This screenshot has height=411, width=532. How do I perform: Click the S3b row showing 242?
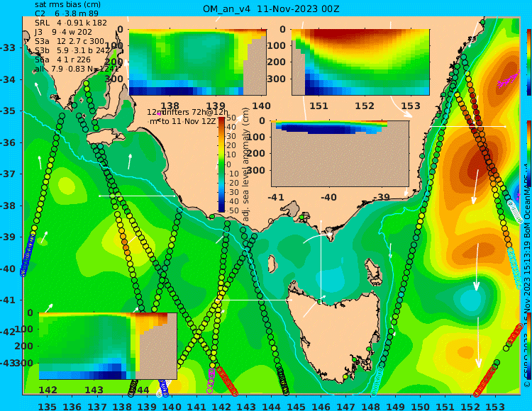(72, 50)
